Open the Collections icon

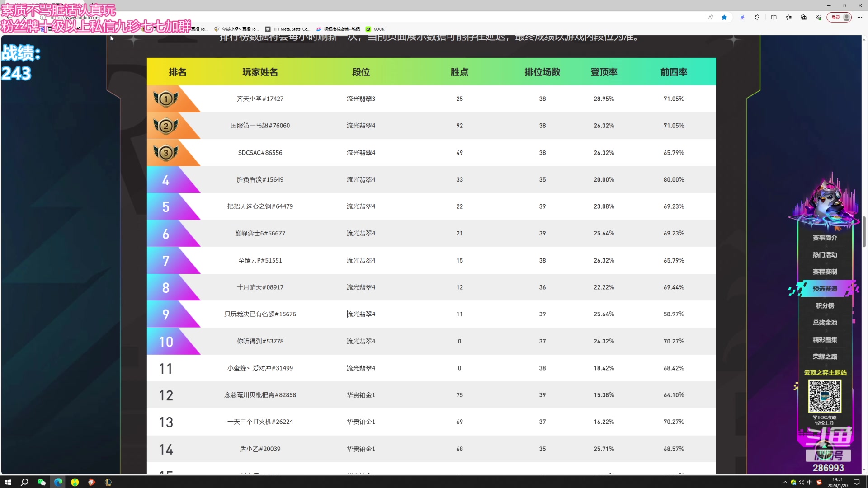[x=803, y=17]
